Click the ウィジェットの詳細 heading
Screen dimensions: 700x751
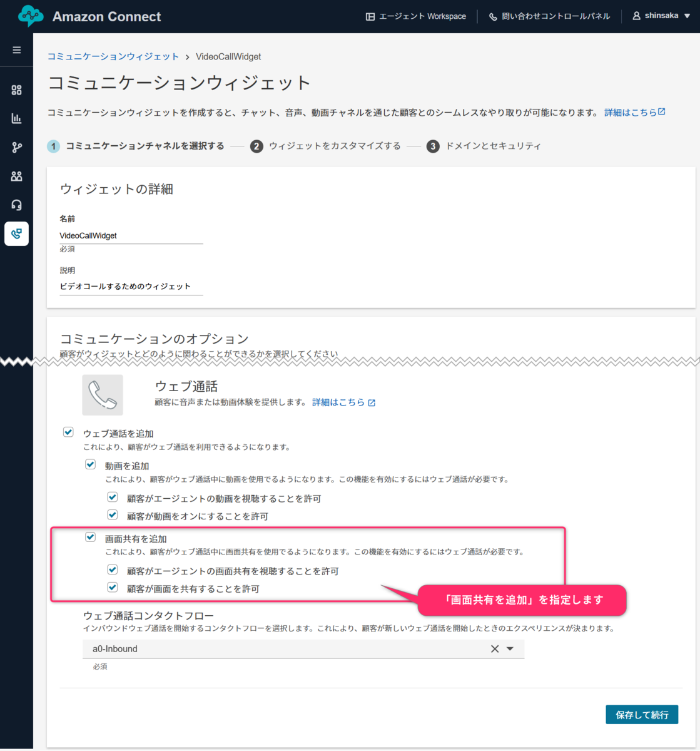[x=116, y=189]
